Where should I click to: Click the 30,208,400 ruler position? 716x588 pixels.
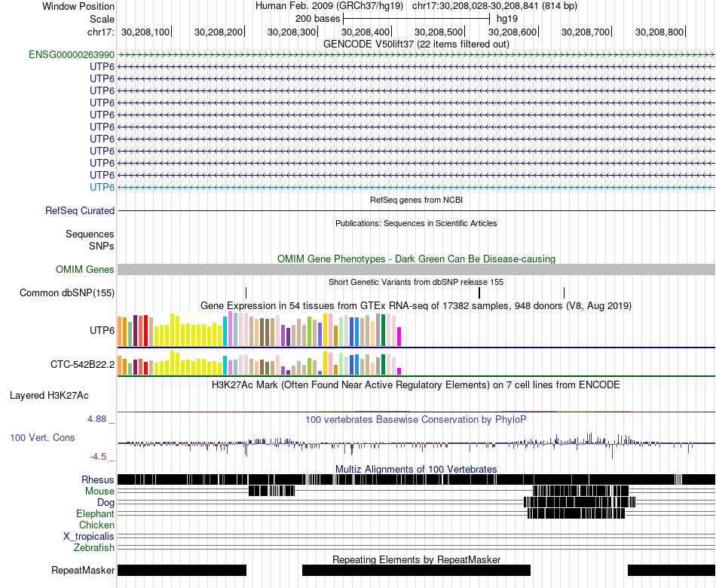366,32
